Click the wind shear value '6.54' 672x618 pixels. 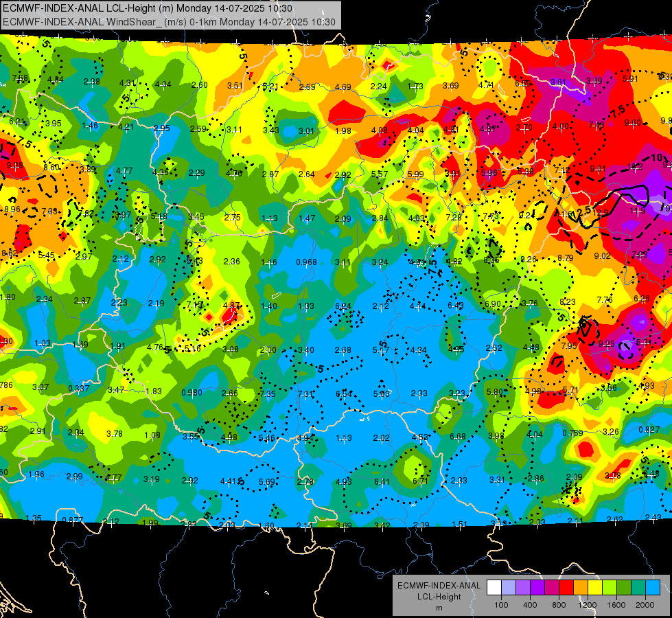click(x=344, y=393)
